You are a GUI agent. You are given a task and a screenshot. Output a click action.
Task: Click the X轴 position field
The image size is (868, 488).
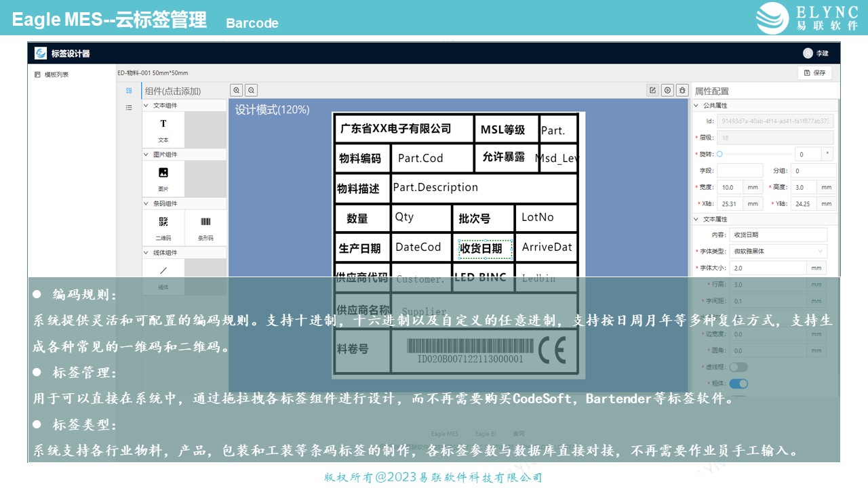(x=730, y=203)
